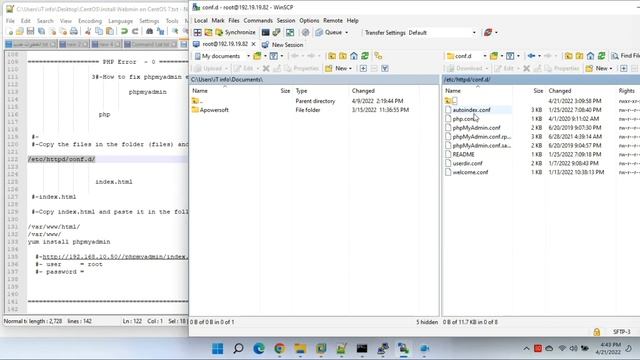Open WinSCP Preferences gear icon
This screenshot has width=640, height=360.
coord(305,32)
